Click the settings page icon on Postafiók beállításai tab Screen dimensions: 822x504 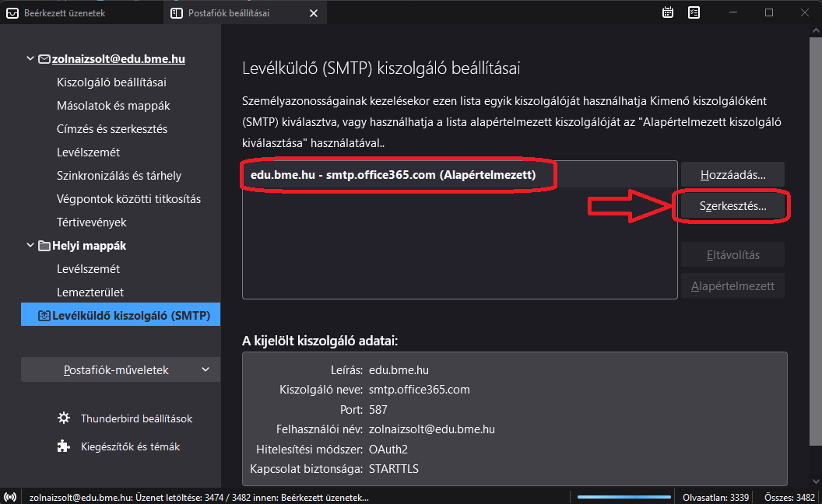[x=177, y=13]
